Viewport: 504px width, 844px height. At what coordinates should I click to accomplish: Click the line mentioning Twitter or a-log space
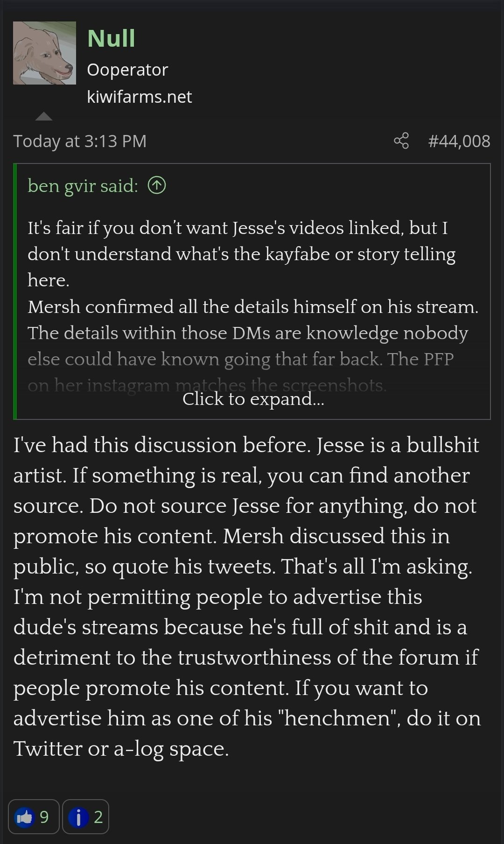point(121,748)
